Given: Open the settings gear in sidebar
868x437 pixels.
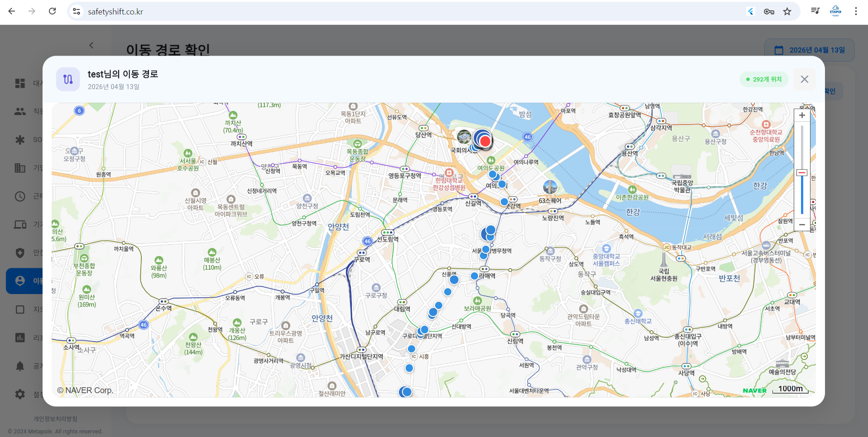Looking at the screenshot, I should coord(20,394).
